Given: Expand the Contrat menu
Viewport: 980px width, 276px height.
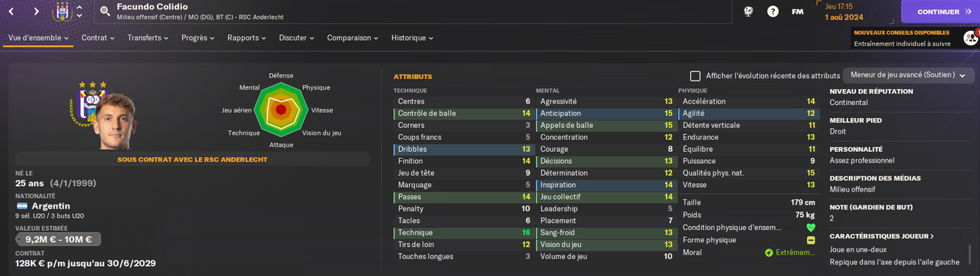Looking at the screenshot, I should 97,38.
